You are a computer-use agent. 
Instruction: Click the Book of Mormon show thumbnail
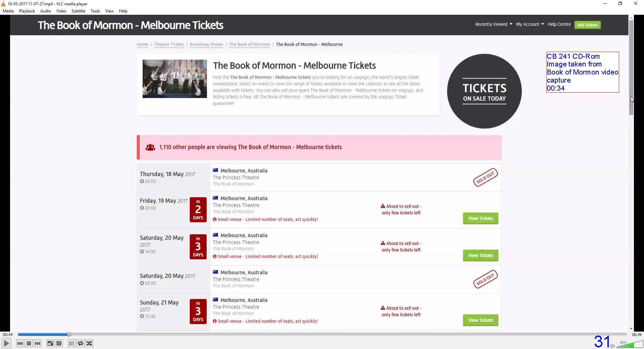[x=175, y=79]
